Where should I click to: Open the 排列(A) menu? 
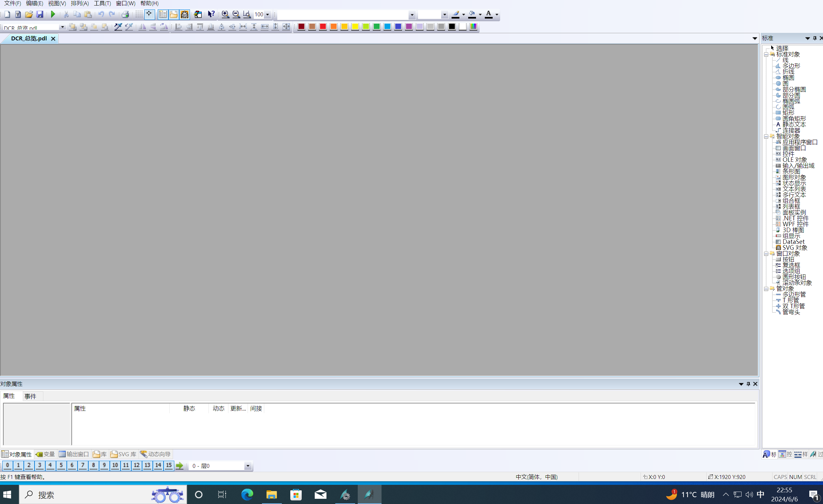point(79,3)
